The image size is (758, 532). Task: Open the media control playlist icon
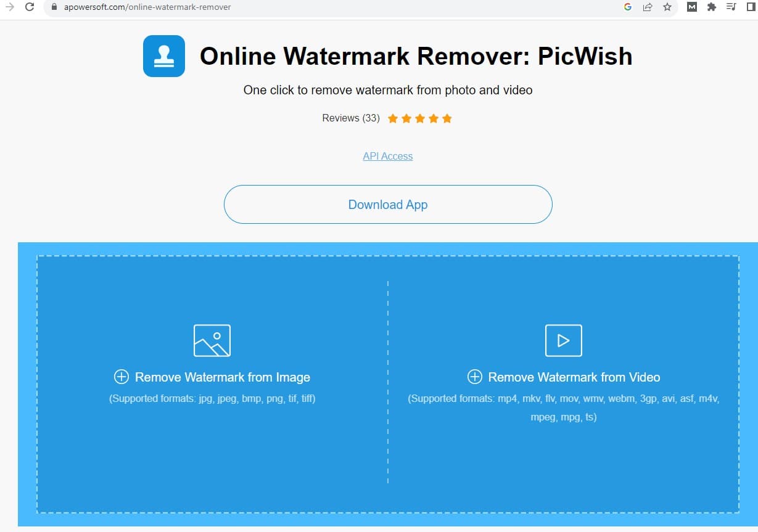[x=731, y=7]
